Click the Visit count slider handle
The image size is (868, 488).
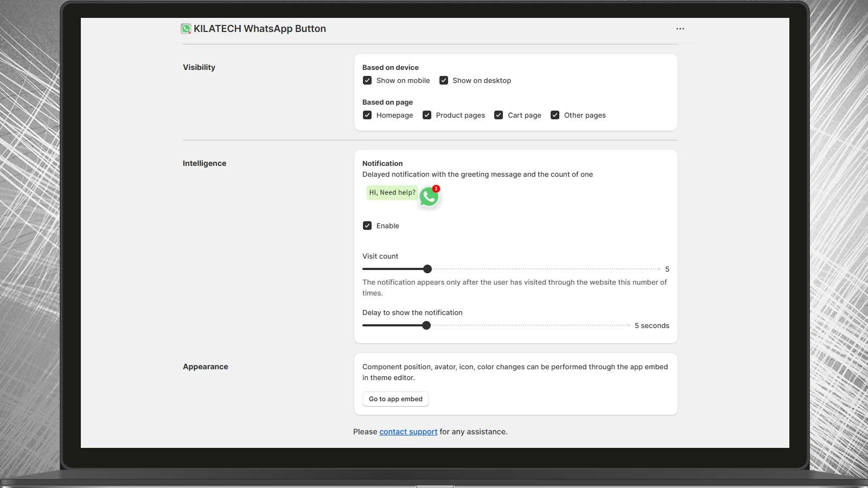click(x=427, y=269)
